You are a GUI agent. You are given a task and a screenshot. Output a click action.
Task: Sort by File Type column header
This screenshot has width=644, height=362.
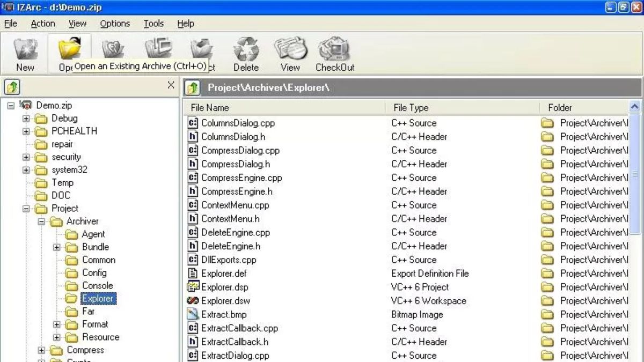point(463,108)
